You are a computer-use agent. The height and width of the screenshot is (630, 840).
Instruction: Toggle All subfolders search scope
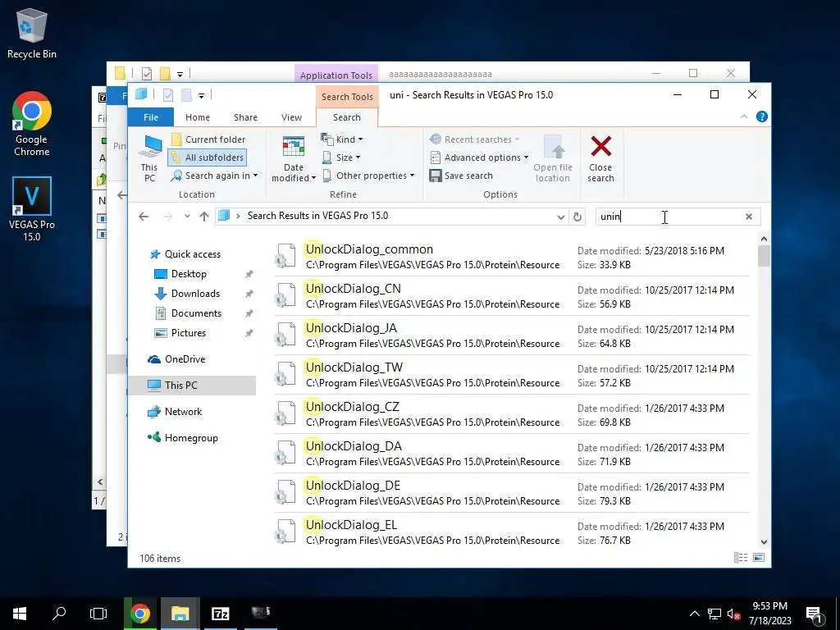point(208,157)
